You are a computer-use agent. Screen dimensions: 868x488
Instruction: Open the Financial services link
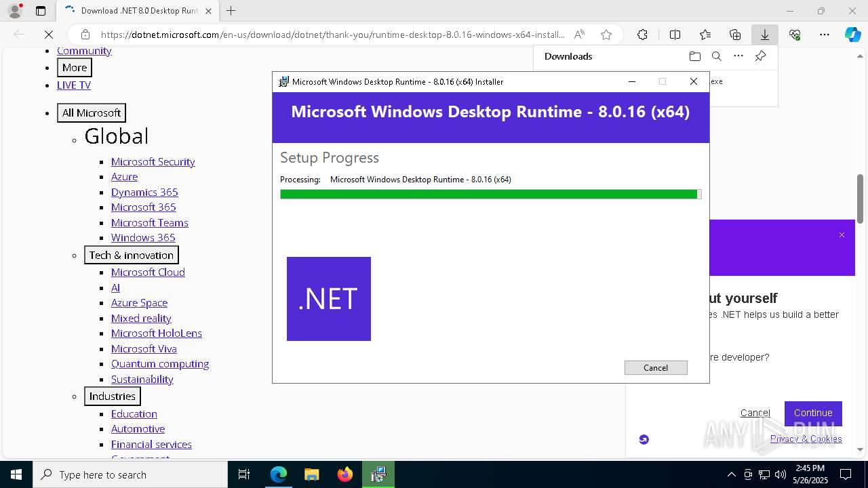pos(151,444)
